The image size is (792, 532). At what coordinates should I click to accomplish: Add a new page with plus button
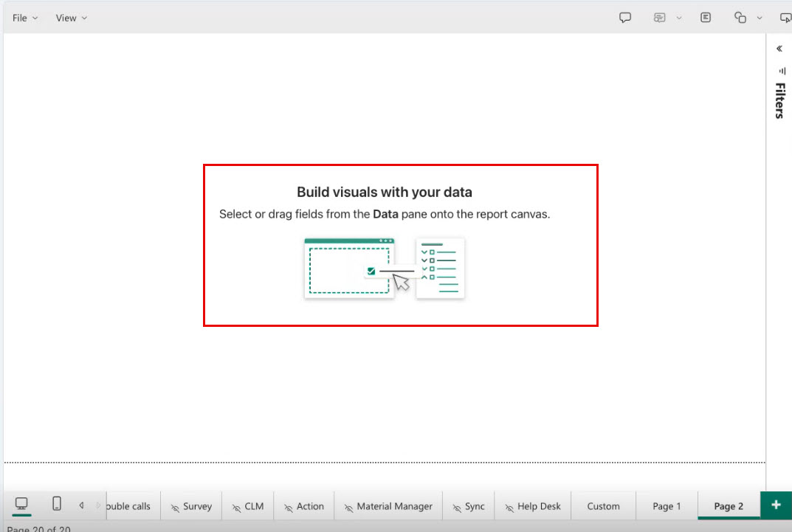[x=776, y=505]
